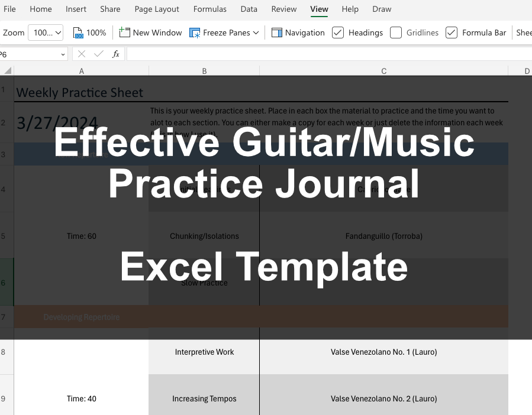Click the Select All corner triangle

(x=7, y=70)
